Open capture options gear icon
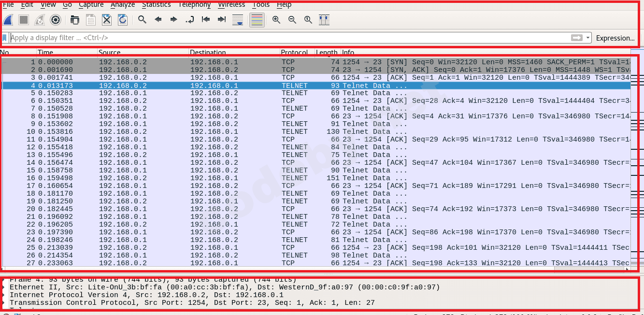 56,20
